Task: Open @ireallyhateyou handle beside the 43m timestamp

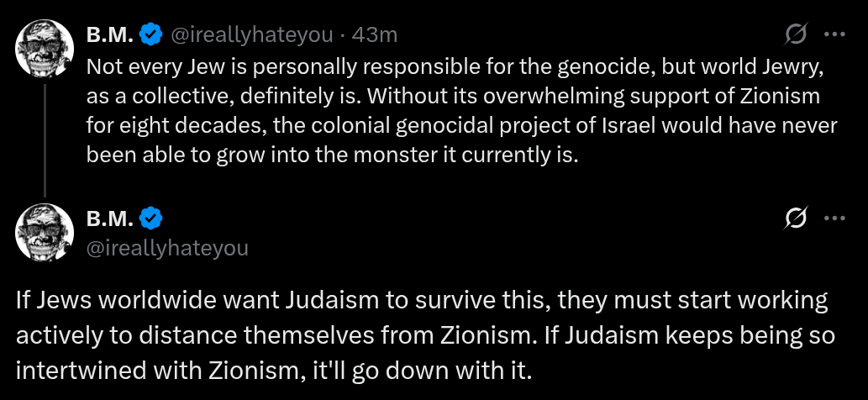Action: tap(251, 34)
